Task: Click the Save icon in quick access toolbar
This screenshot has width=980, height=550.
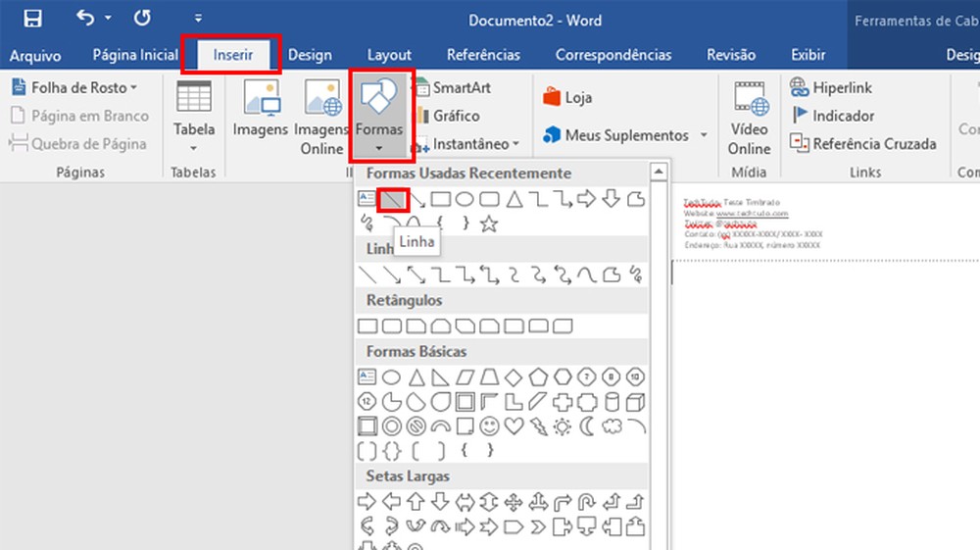Action: 32,19
